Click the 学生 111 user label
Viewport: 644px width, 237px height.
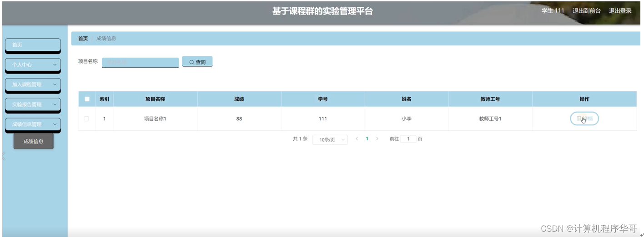pyautogui.click(x=553, y=11)
